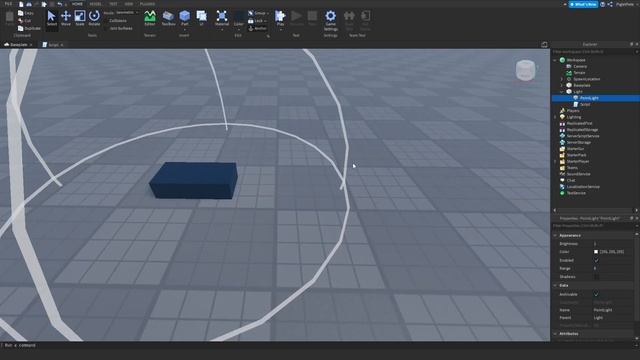This screenshot has height=360, width=640.
Task: Expand Baseplate node in Explorer
Action: pos(562,85)
